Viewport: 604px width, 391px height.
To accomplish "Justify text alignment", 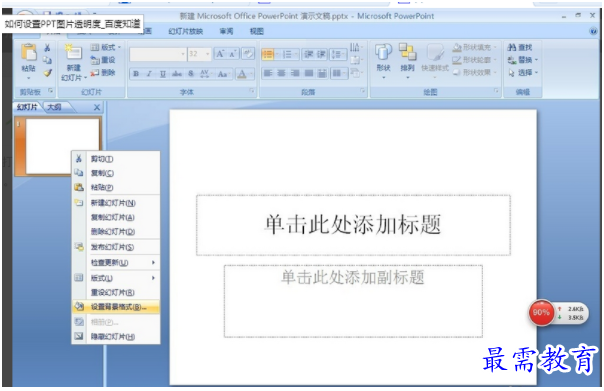I will tap(309, 73).
